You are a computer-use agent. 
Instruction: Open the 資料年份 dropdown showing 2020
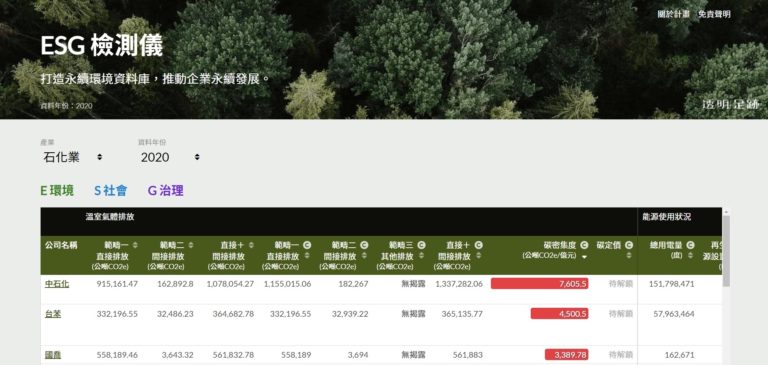pyautogui.click(x=169, y=157)
